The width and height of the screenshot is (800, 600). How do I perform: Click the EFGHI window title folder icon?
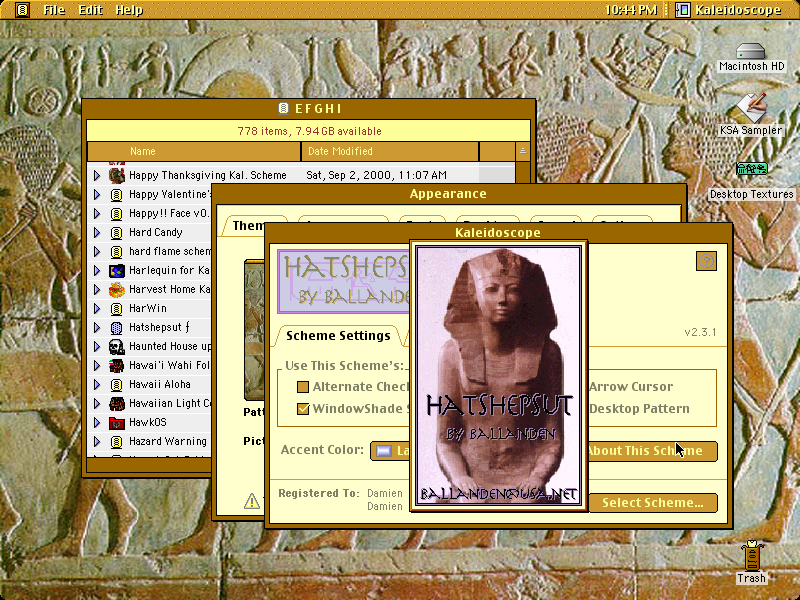click(283, 108)
